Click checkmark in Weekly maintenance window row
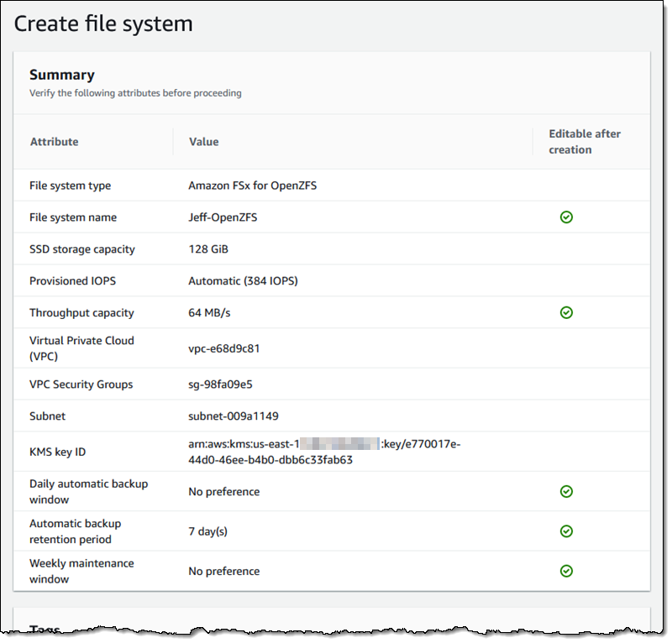The image size is (672, 643). coord(566,571)
